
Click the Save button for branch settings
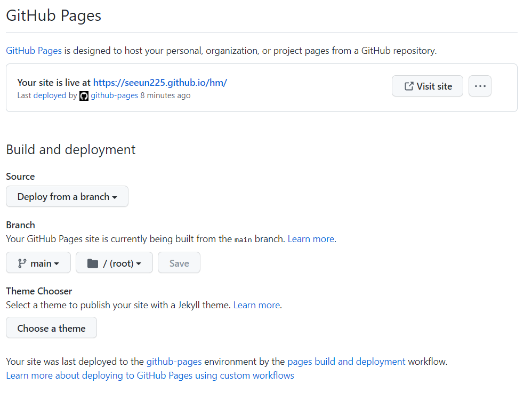tap(179, 262)
